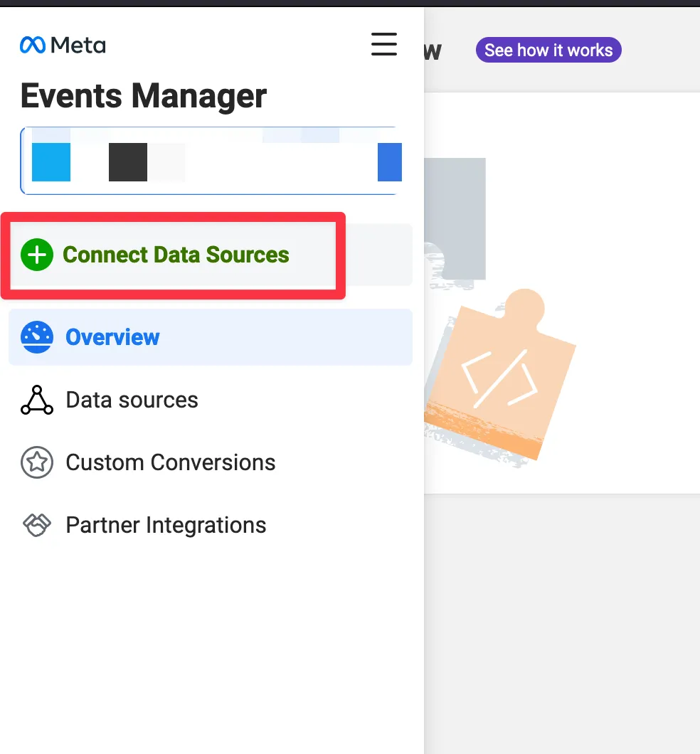700x754 pixels.
Task: Click the Overview gauge icon
Action: (x=37, y=337)
